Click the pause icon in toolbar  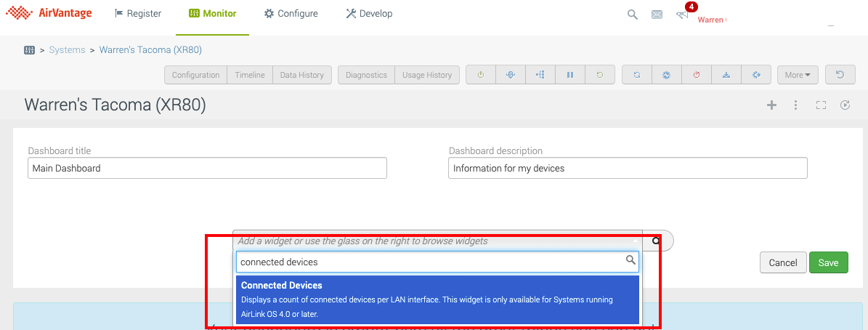(x=570, y=75)
